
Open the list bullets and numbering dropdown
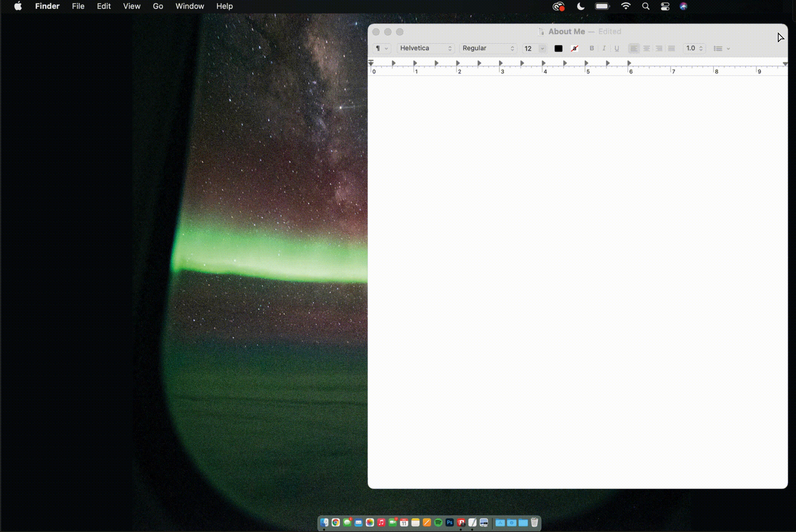722,49
